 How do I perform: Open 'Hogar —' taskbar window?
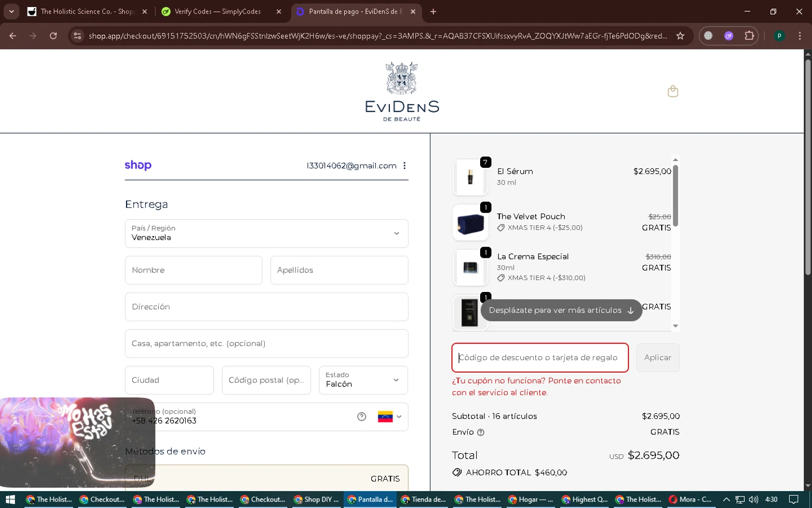tap(531, 499)
